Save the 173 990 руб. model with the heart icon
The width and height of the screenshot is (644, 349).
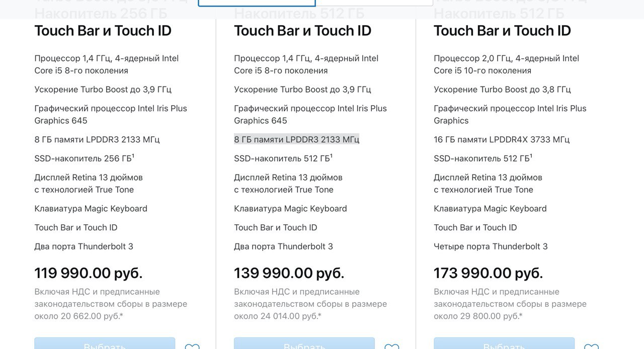pyautogui.click(x=592, y=346)
